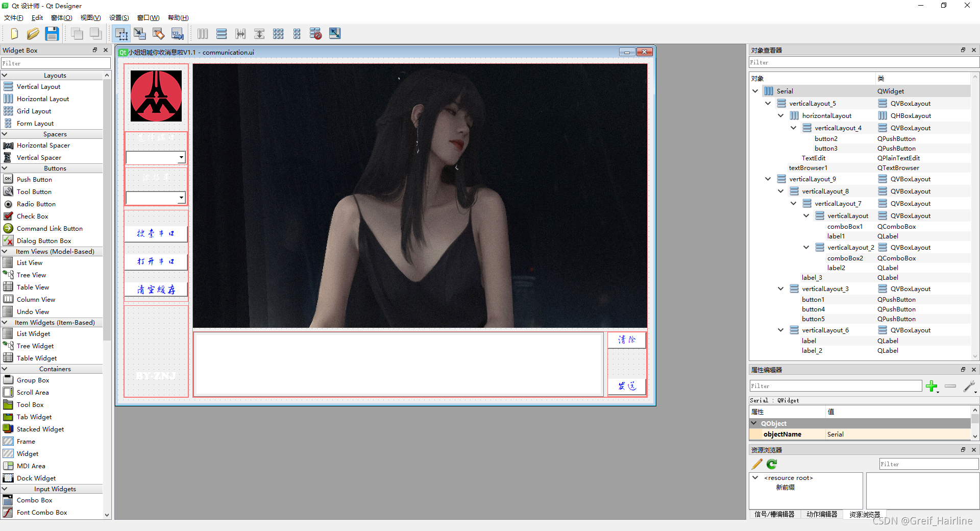
Task: Collapse the QObject property group
Action: click(754, 423)
